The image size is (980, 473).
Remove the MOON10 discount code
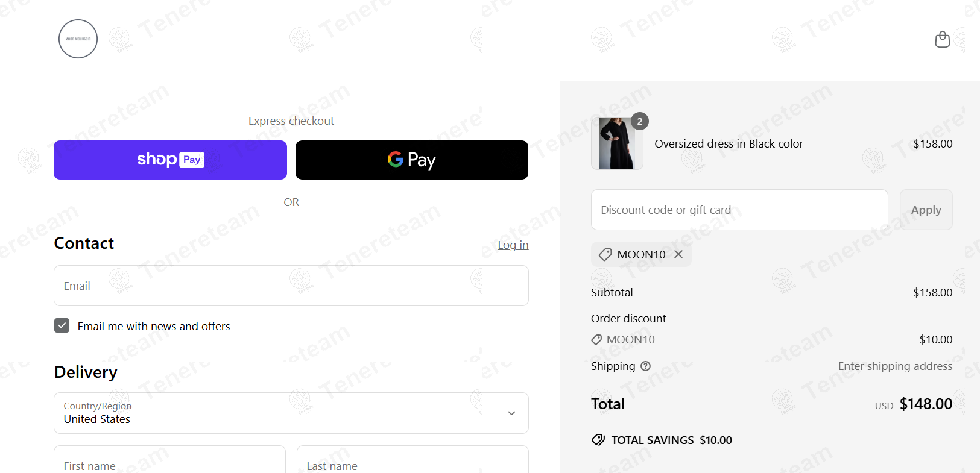click(x=678, y=254)
